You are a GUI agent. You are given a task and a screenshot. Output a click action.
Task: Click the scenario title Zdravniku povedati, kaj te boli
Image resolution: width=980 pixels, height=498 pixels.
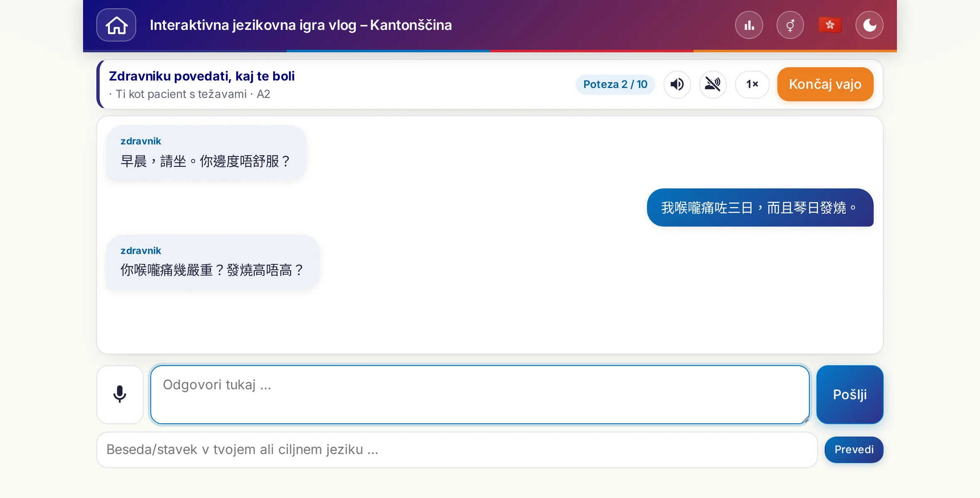(x=202, y=76)
